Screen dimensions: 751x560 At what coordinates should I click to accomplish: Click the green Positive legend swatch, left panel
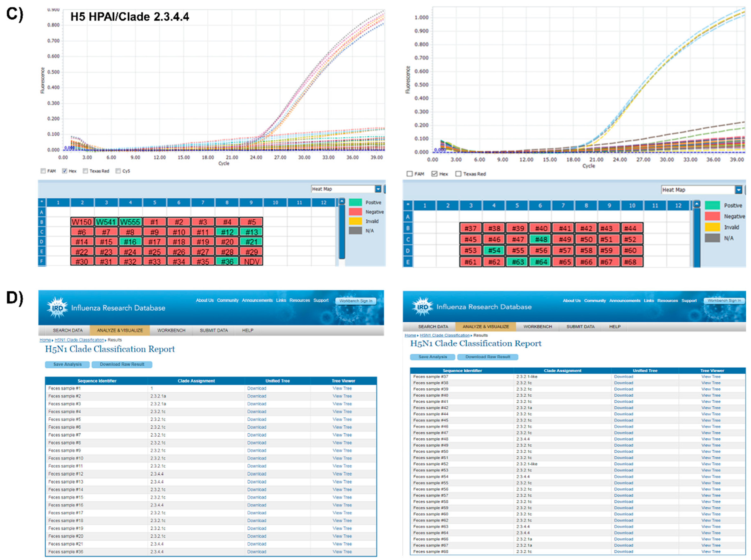pos(355,202)
